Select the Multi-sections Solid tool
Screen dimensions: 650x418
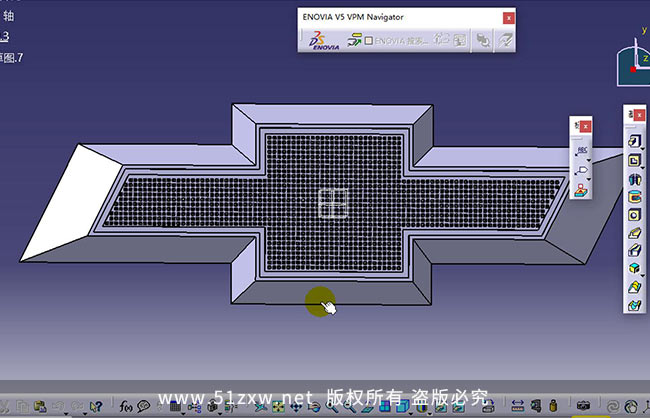(634, 287)
